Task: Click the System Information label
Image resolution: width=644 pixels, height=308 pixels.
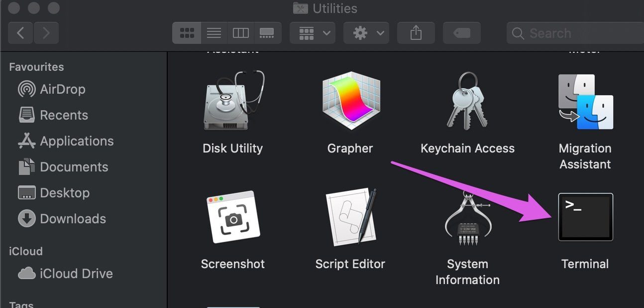Action: pyautogui.click(x=467, y=272)
